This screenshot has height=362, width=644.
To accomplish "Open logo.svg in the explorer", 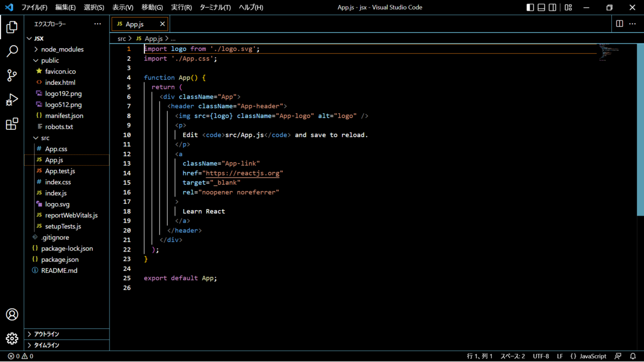I will coord(67,204).
